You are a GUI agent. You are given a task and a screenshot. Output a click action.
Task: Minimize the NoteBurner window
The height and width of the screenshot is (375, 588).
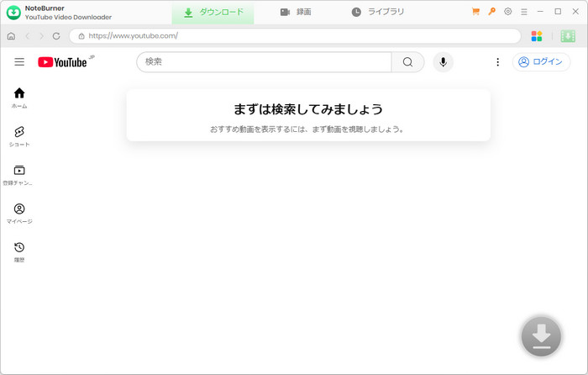(x=540, y=12)
